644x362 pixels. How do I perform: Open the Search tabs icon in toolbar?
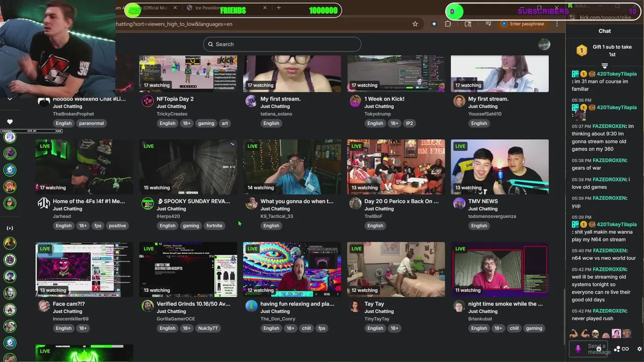click(x=468, y=24)
